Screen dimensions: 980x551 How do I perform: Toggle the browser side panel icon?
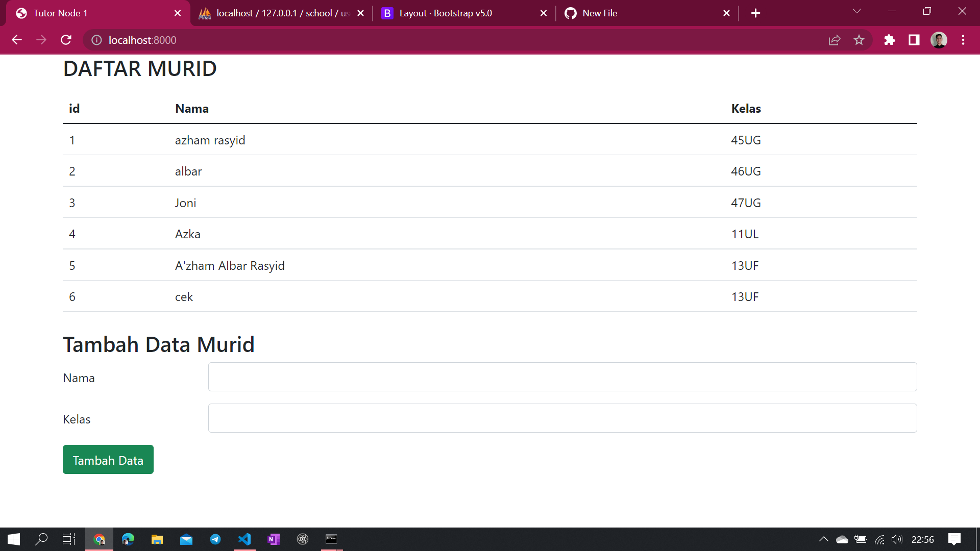914,40
